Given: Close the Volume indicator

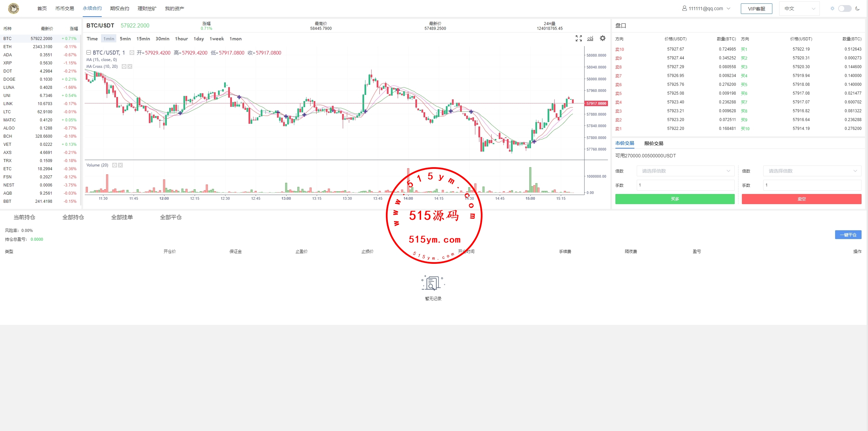Looking at the screenshot, I should point(120,165).
